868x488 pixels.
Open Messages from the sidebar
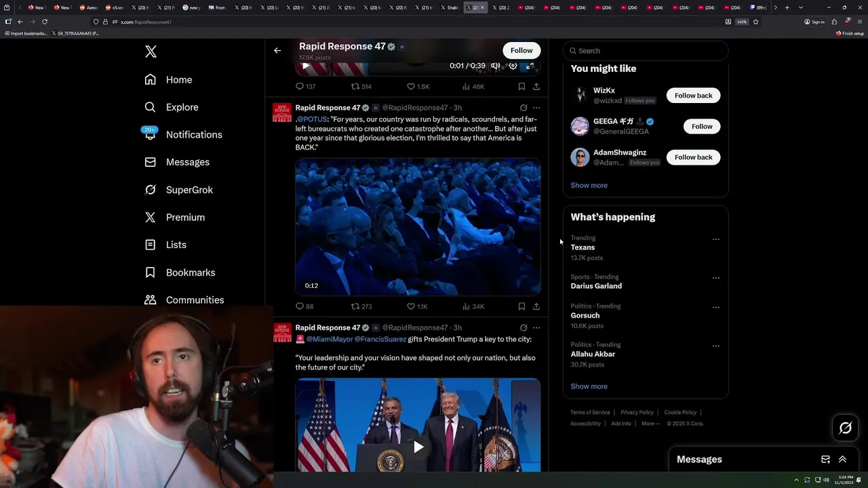coord(176,162)
